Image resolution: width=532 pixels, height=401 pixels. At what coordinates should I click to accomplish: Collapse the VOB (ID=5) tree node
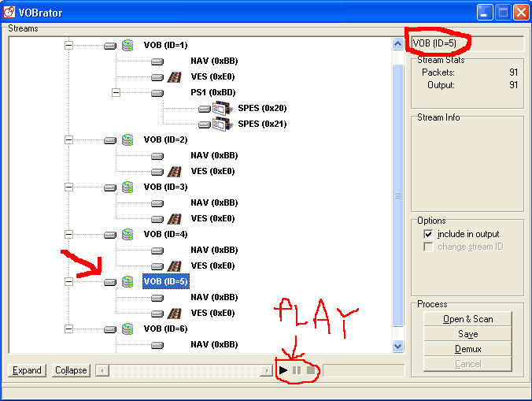[69, 281]
